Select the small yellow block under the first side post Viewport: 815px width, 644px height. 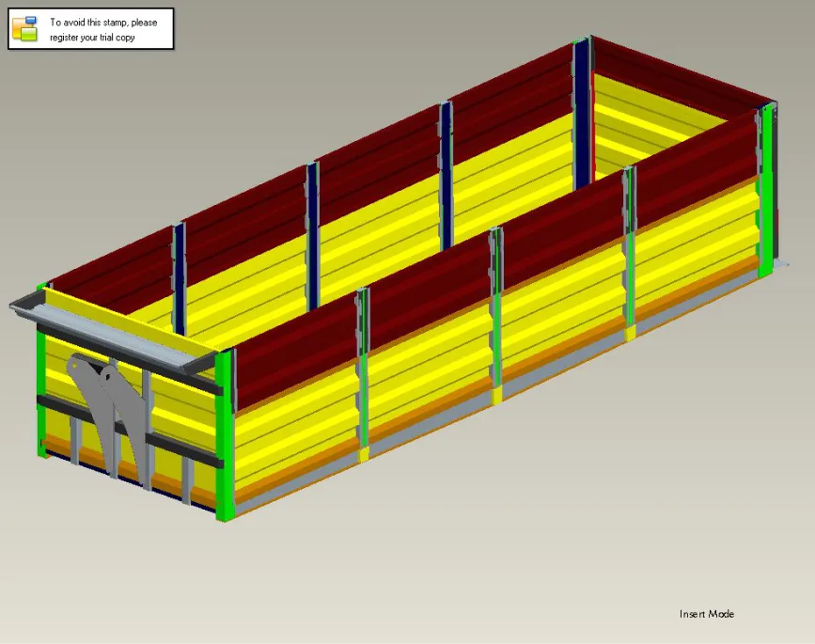coord(364,454)
